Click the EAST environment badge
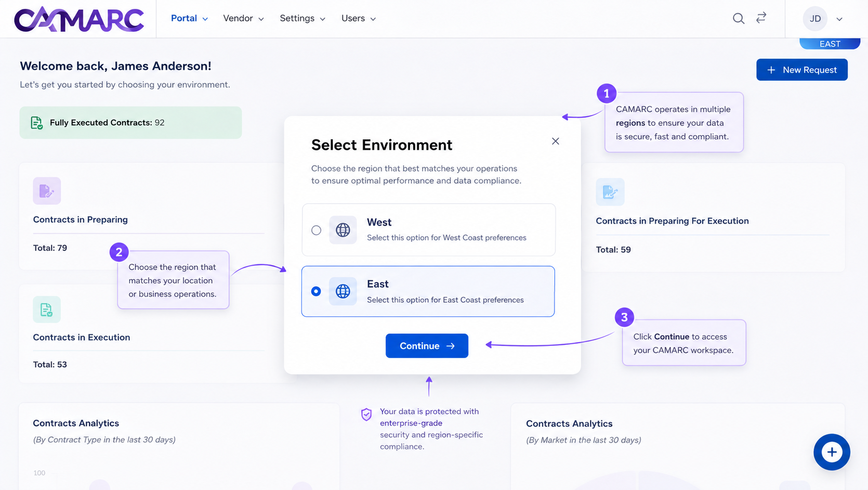Image resolution: width=868 pixels, height=490 pixels. (x=830, y=44)
